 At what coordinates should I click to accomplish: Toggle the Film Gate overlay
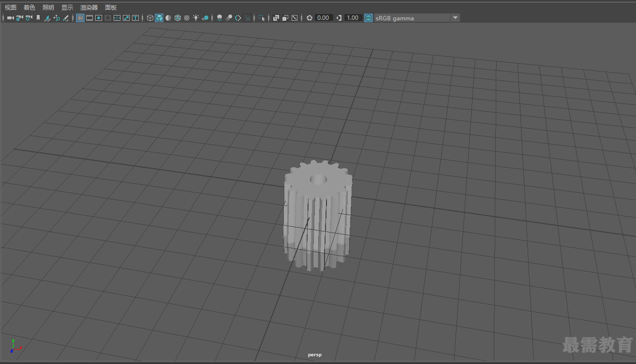click(89, 18)
